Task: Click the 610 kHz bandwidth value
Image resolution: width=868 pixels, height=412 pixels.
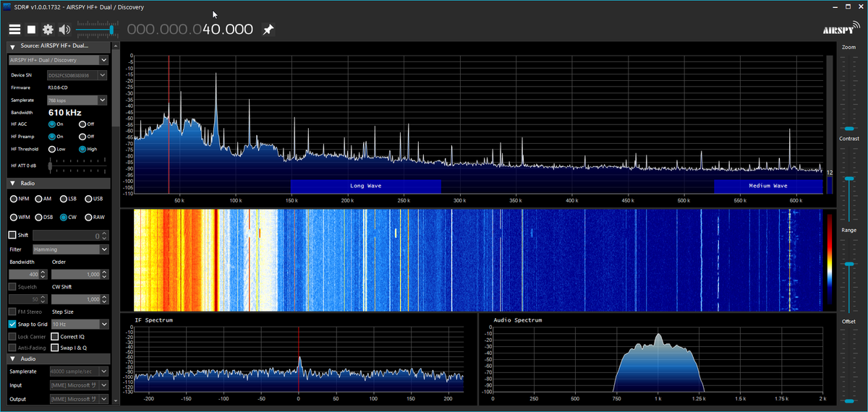Action: 65,113
